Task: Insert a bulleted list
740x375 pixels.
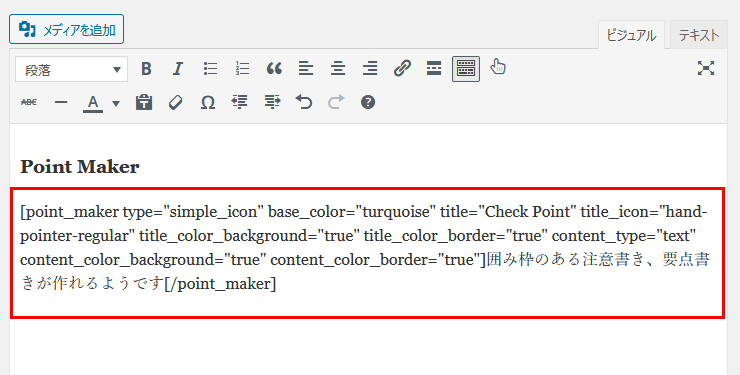Action: pos(210,69)
